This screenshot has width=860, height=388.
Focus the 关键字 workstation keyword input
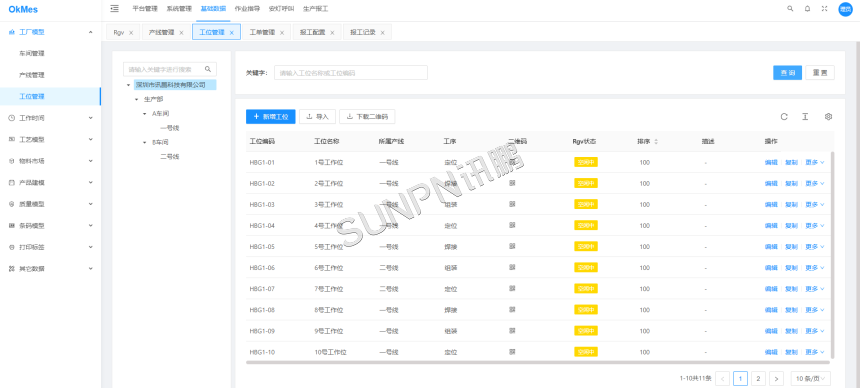pos(351,72)
